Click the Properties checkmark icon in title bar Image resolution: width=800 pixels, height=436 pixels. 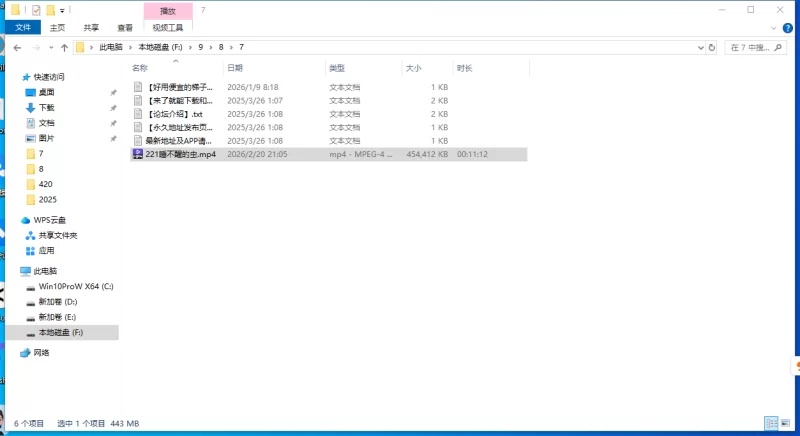(x=36, y=10)
